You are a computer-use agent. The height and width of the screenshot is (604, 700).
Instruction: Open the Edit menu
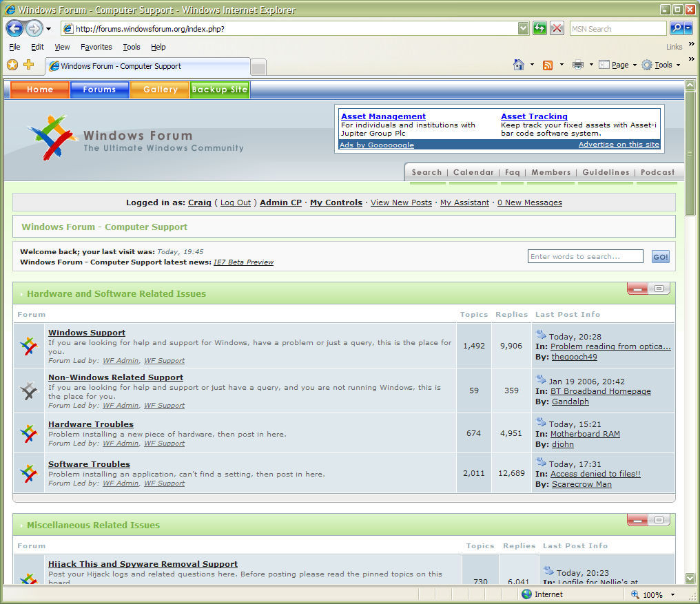(x=37, y=47)
